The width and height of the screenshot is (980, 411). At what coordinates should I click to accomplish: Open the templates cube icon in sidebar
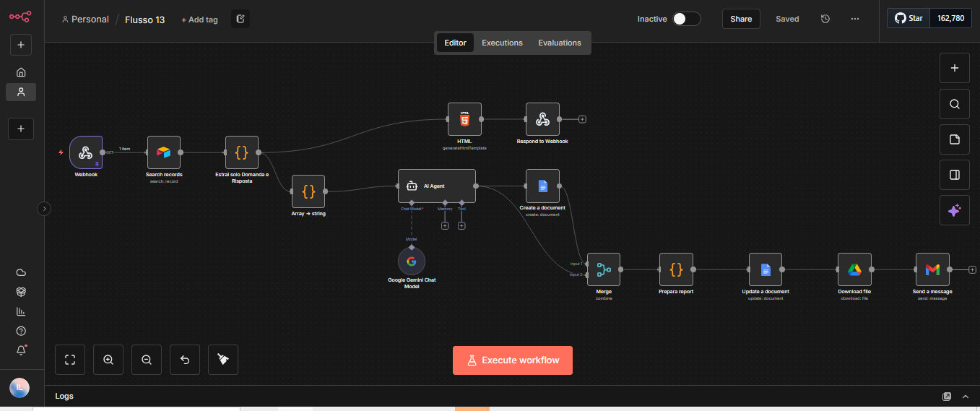21,292
